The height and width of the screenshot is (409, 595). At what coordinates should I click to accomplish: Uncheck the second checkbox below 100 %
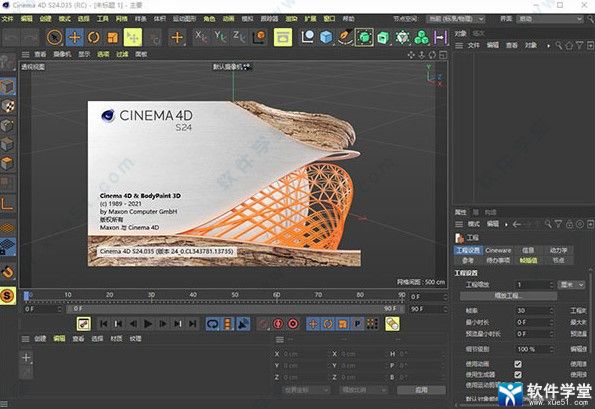[x=518, y=374]
